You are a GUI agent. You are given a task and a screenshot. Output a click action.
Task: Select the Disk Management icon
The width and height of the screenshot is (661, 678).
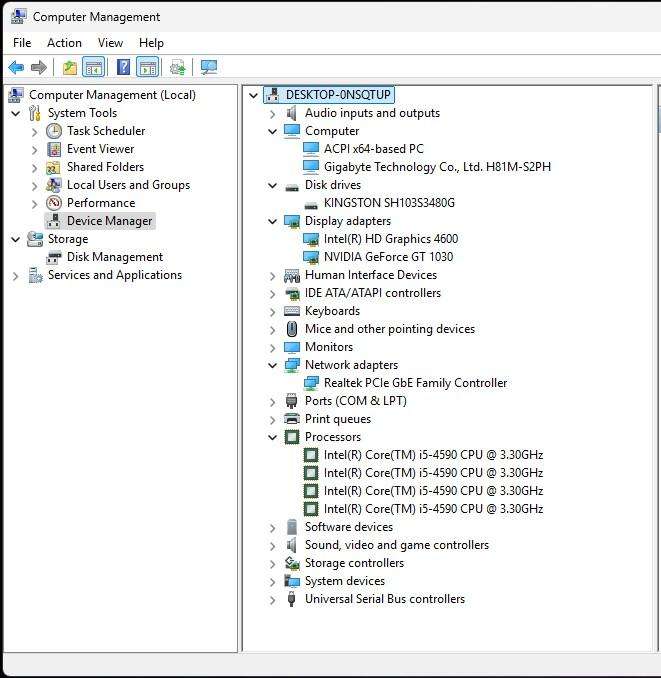(x=54, y=257)
